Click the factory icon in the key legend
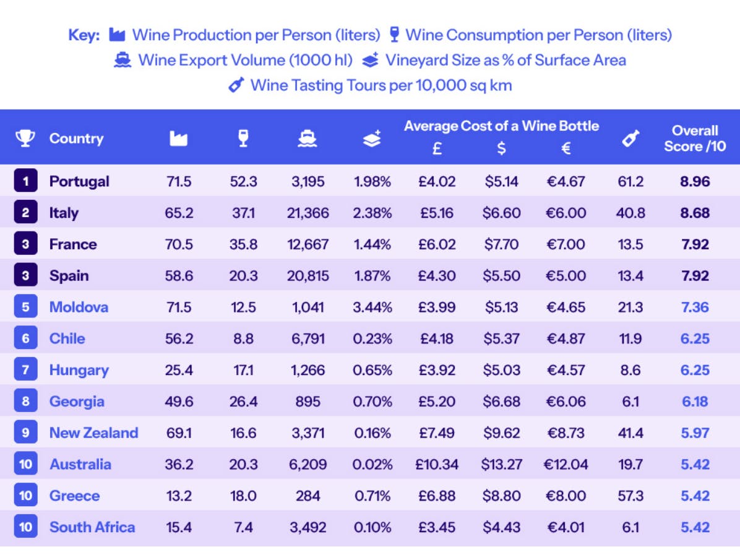 117,35
